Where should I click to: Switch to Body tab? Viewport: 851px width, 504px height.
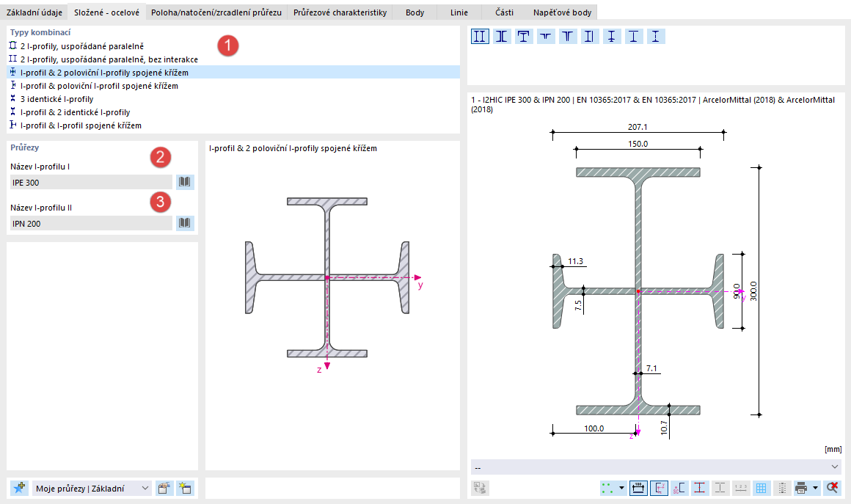415,12
